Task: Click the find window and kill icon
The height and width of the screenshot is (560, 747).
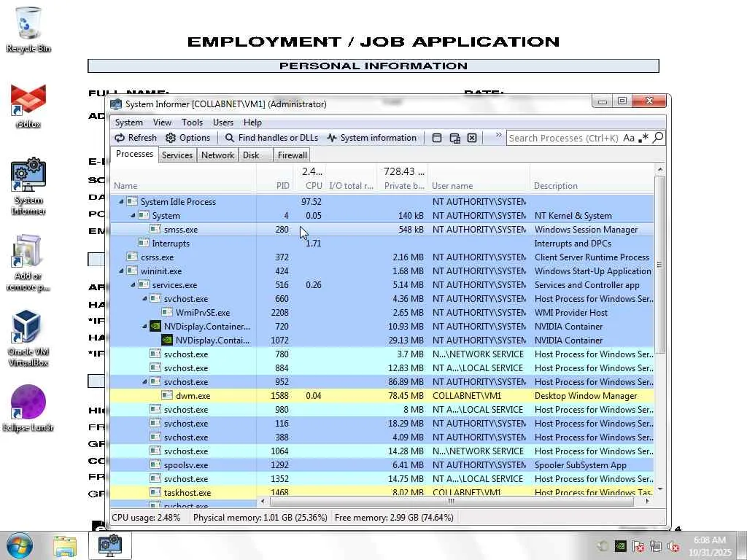Action: 472,138
